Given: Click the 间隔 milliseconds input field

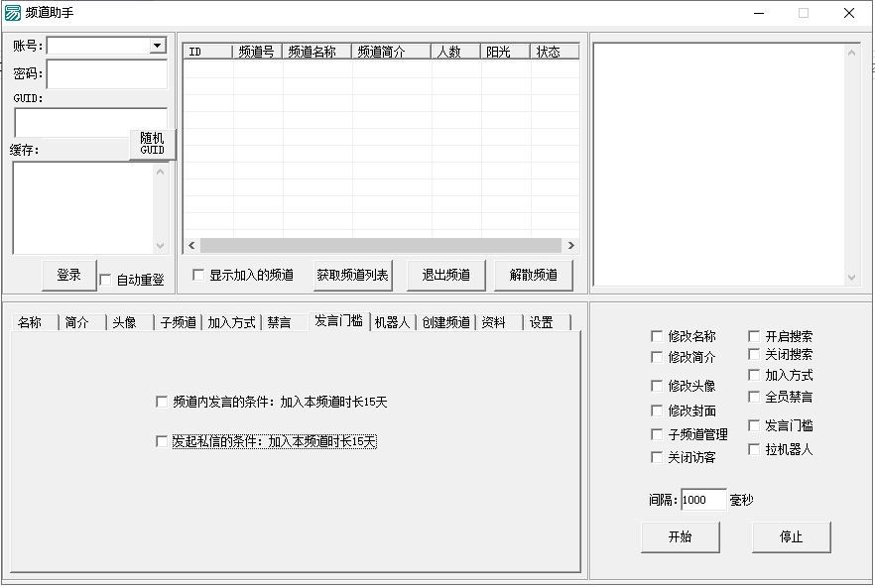Looking at the screenshot, I should [703, 500].
